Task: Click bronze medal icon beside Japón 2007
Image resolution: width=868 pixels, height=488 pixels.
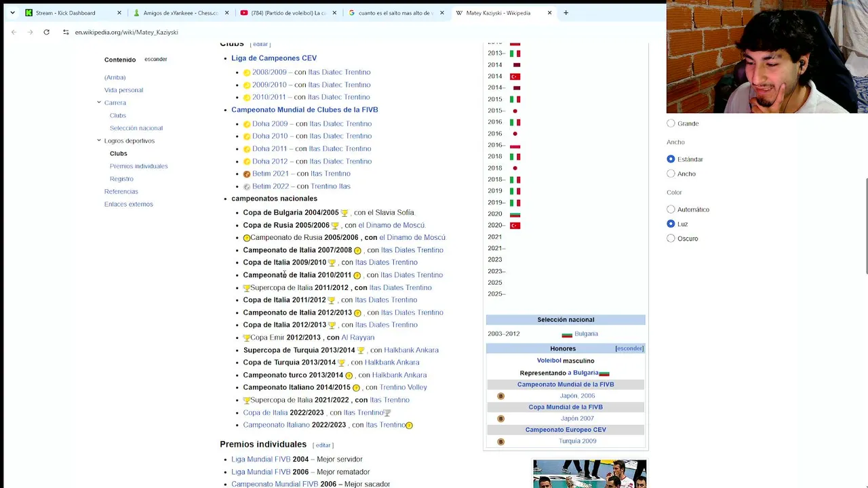Action: click(x=500, y=419)
